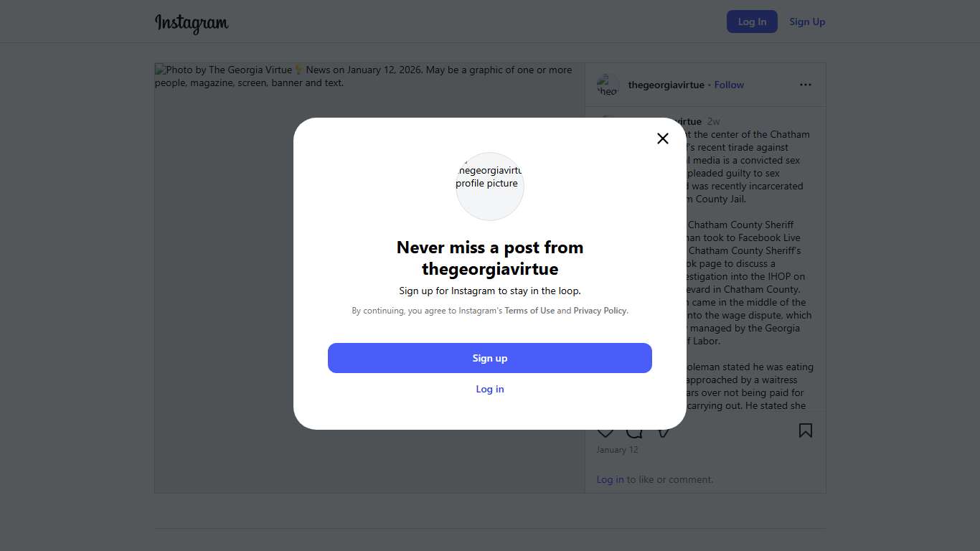Follow thegeorgiavirtue account

click(x=729, y=85)
